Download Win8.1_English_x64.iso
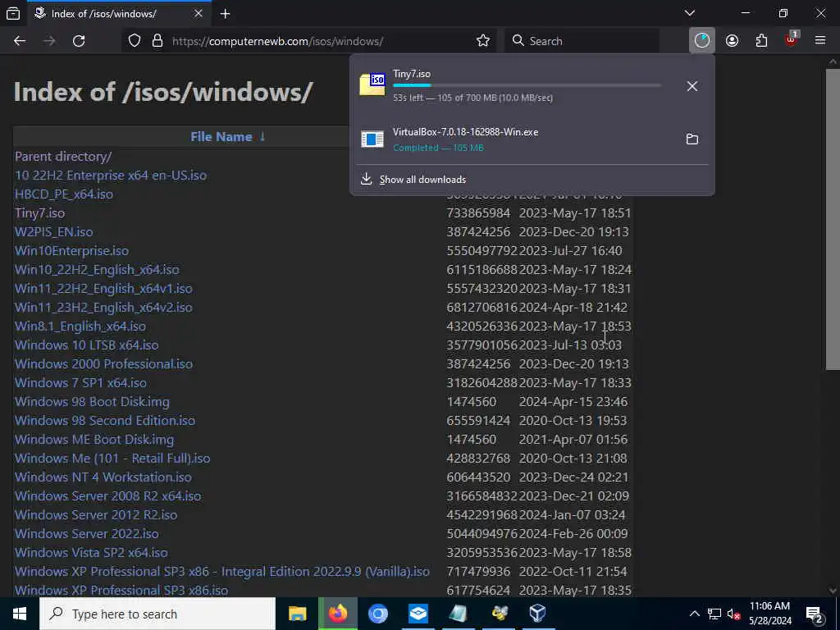The width and height of the screenshot is (840, 630). [80, 326]
